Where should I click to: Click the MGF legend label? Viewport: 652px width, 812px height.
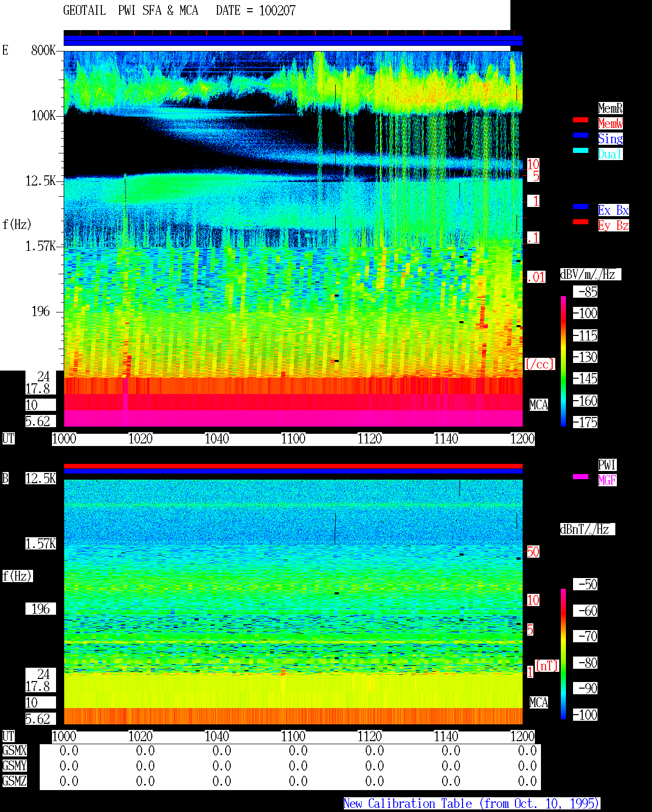(x=607, y=480)
